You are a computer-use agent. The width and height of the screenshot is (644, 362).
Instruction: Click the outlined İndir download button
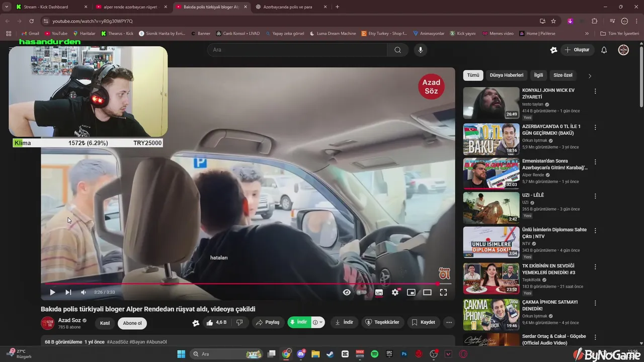344,322
